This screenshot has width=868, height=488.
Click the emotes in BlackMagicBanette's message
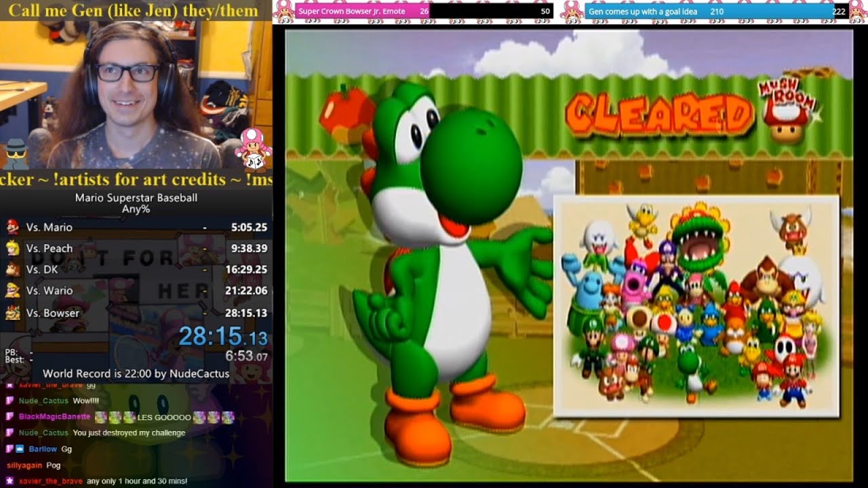(115, 417)
